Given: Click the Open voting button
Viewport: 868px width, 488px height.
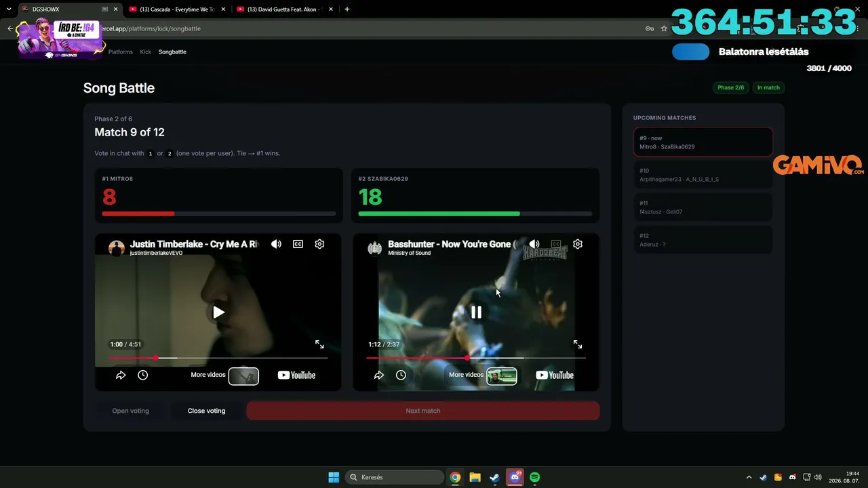Looking at the screenshot, I should tap(130, 411).
